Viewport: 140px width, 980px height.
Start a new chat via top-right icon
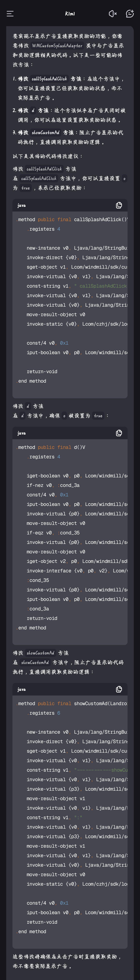pyautogui.click(x=130, y=14)
